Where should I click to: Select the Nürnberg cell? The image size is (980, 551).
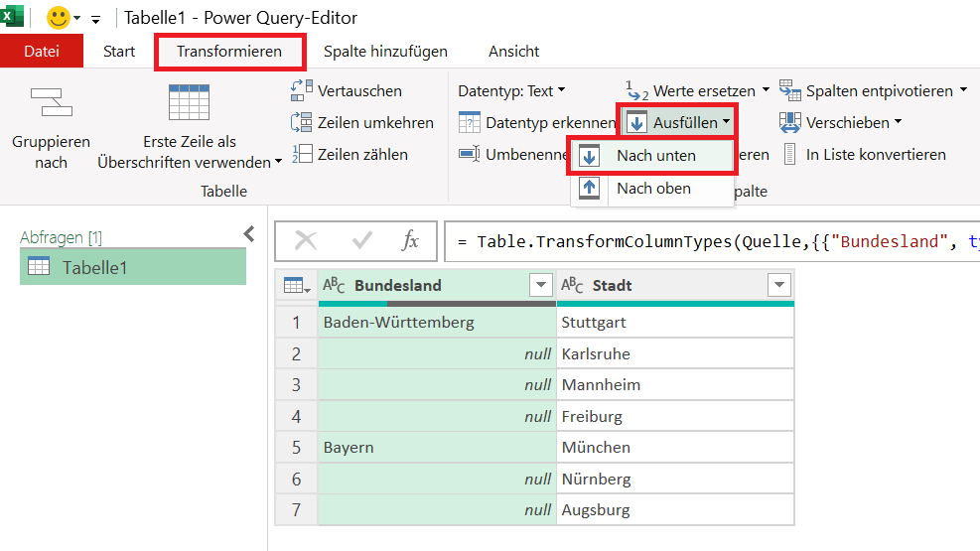tap(675, 480)
